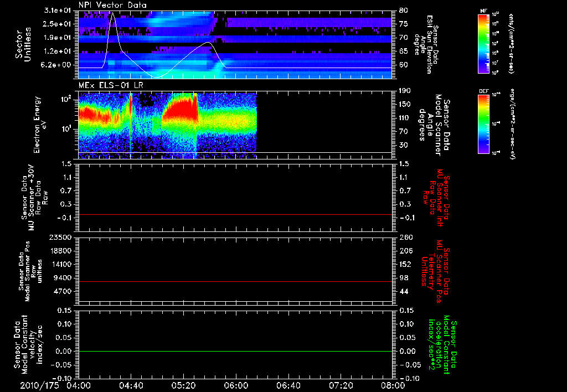The height and width of the screenshot is (392, 567).
Task: Click the '260' telemetry tick value
Action: coord(405,237)
